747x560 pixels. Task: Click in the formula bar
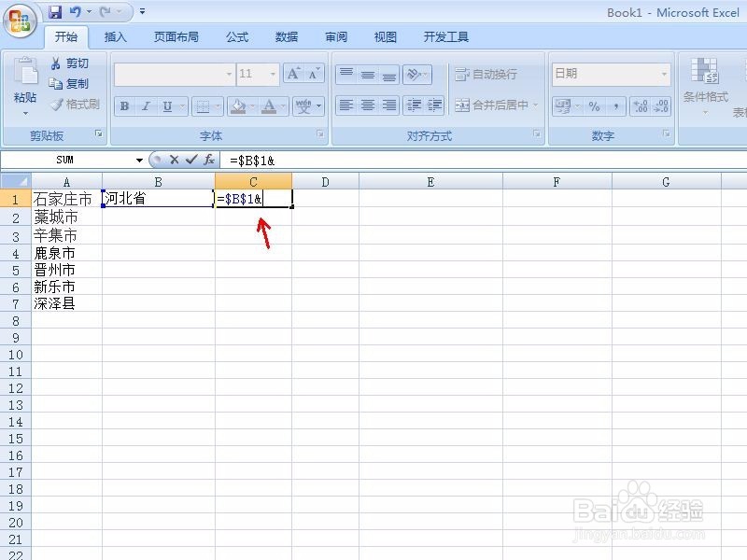click(484, 161)
